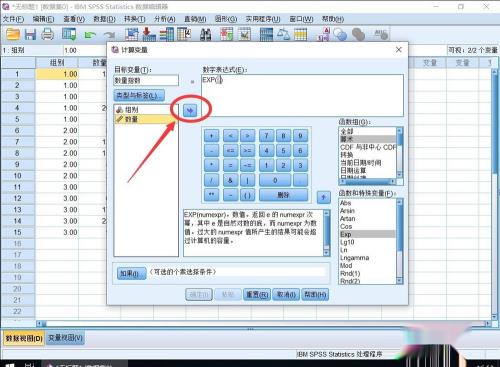Click the blue arrow to move variable to expression
500x367 pixels.
(190, 110)
